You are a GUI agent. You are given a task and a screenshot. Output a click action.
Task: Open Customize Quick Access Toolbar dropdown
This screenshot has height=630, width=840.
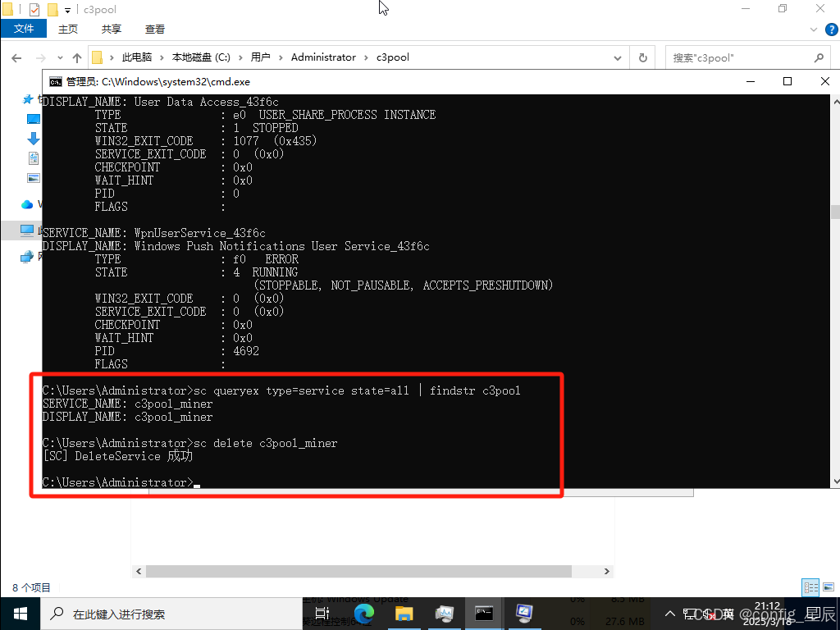(67, 10)
